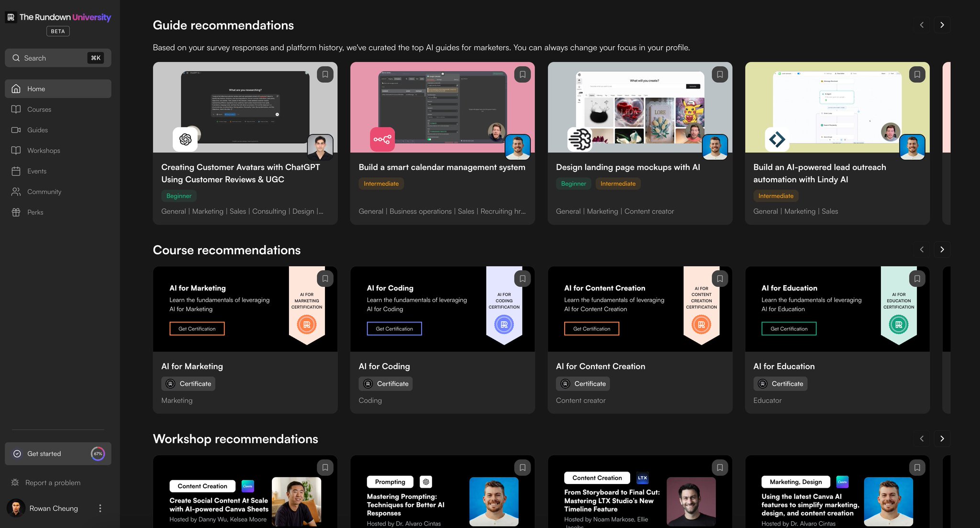
Task: Click the AI for Education certification badge
Action: 899,325
